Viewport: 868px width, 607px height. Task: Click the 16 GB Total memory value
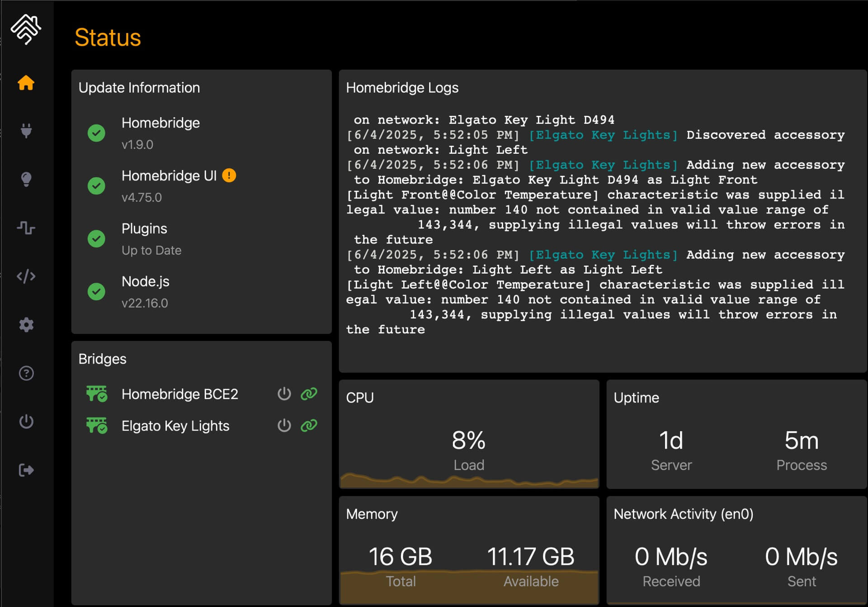401,556
